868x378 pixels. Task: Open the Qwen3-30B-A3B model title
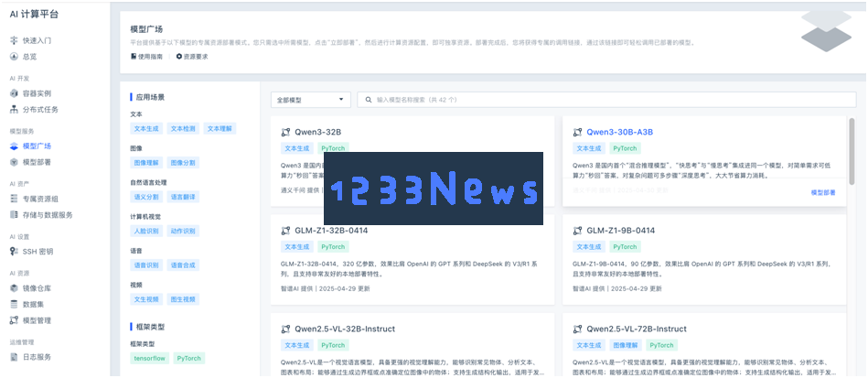(620, 132)
